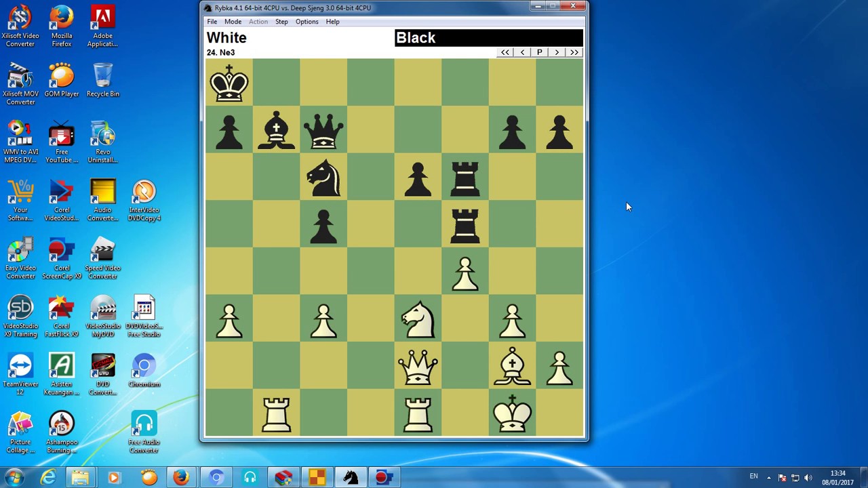This screenshot has width=868, height=488.
Task: Select the black pawn on g7
Action: (x=512, y=131)
